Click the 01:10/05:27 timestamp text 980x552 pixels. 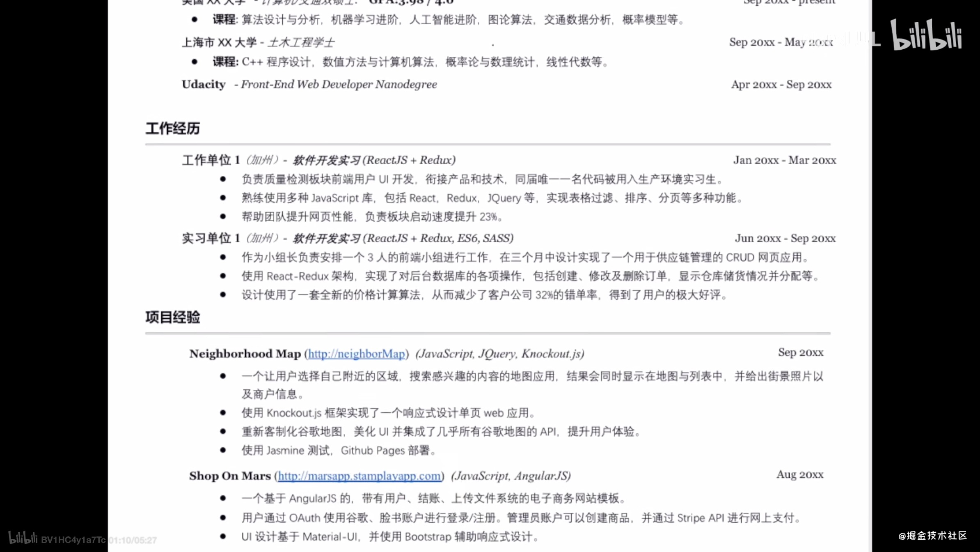coord(133,540)
